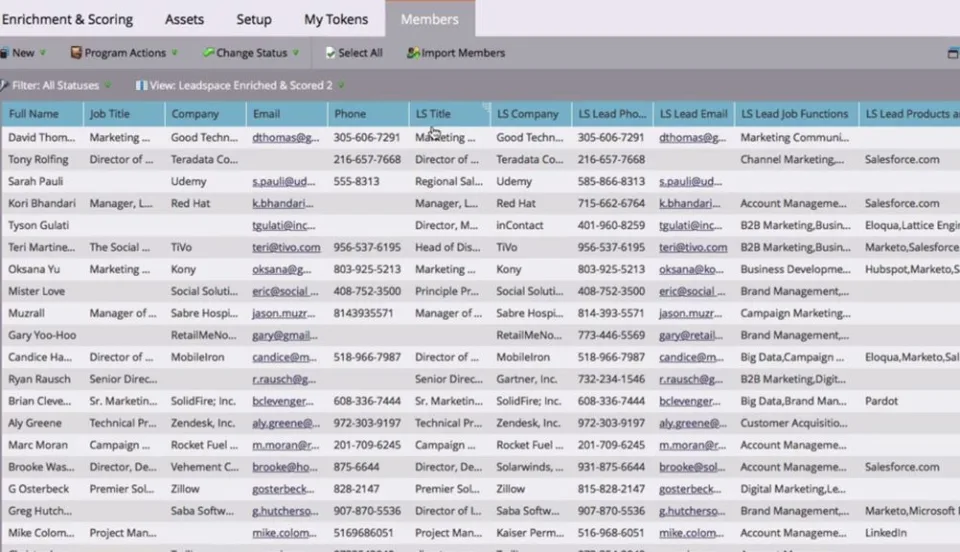Sort by Full Name column header
The width and height of the screenshot is (960, 552).
(x=42, y=114)
